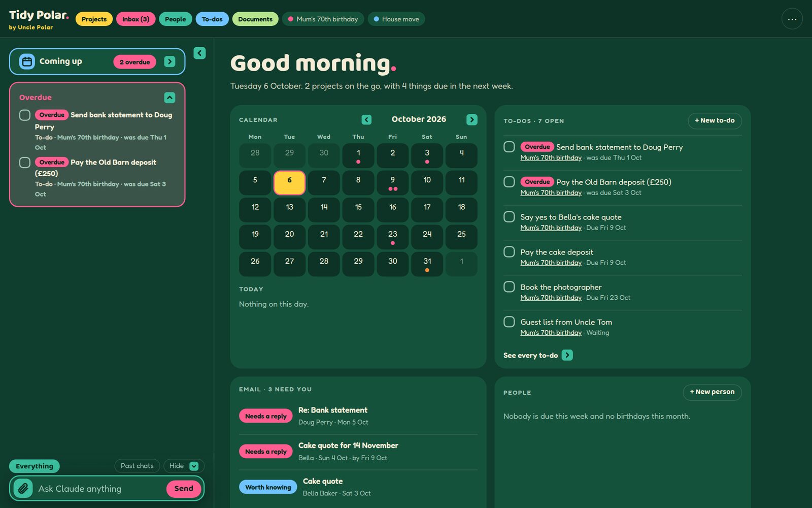Select October 9 on the calendar

coord(392,183)
